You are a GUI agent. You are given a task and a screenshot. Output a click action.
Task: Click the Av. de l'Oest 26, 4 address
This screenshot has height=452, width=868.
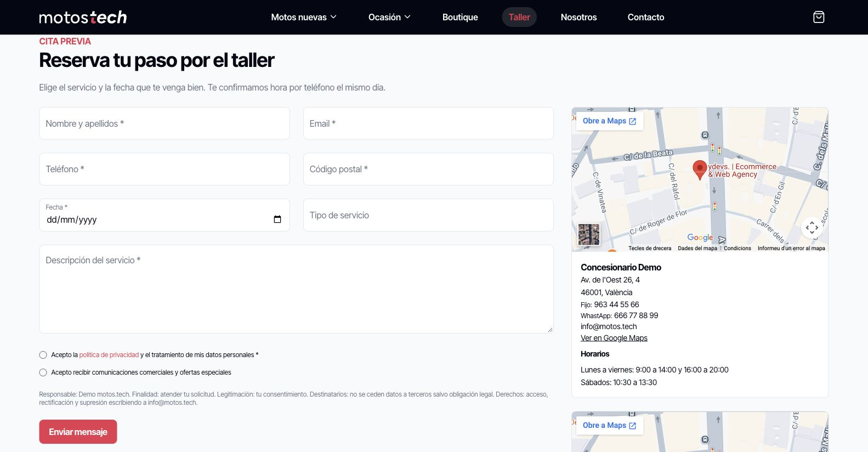610,280
